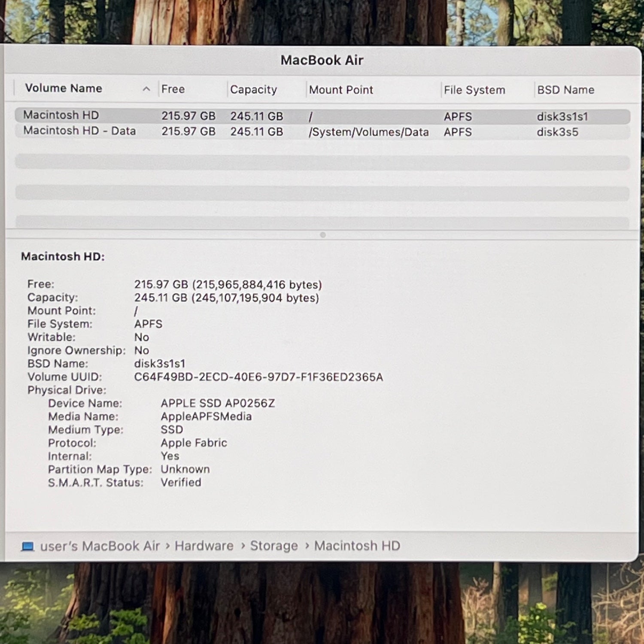Viewport: 644px width, 644px height.
Task: Click the laptop icon in path bar
Action: (27, 546)
